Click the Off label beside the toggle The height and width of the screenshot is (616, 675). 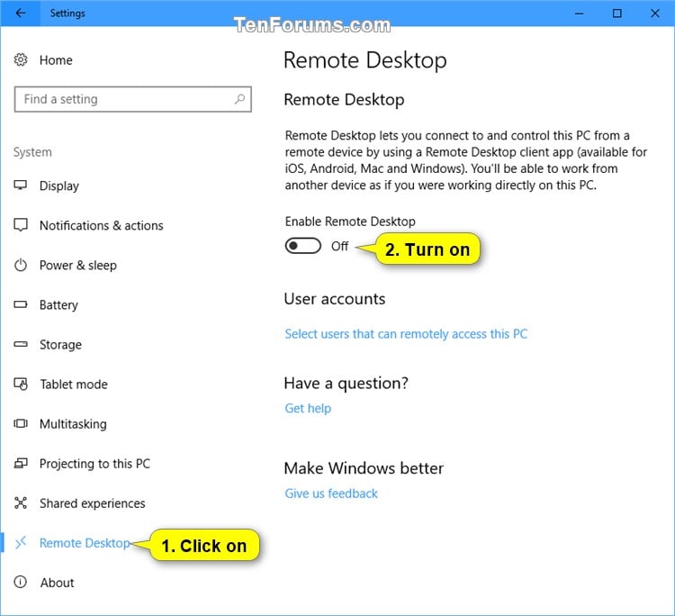click(x=339, y=247)
